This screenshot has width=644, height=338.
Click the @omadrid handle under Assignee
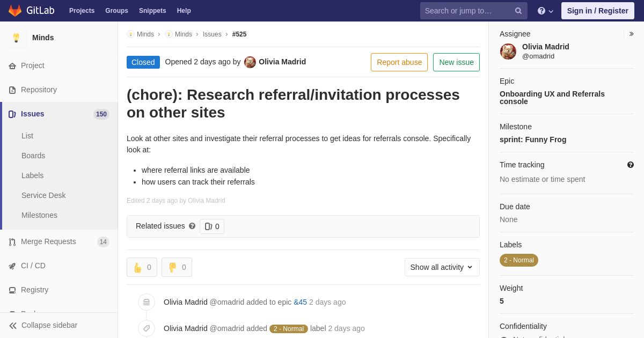(x=538, y=56)
